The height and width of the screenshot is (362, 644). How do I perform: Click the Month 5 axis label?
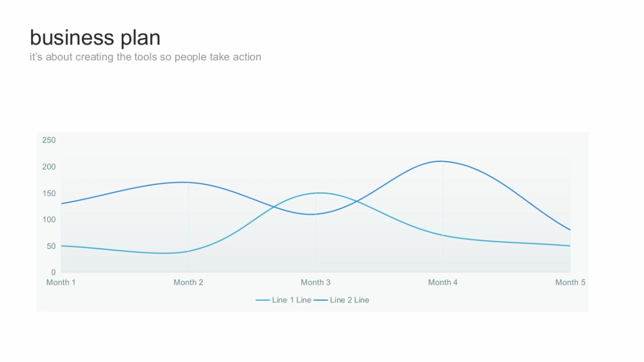tap(570, 283)
